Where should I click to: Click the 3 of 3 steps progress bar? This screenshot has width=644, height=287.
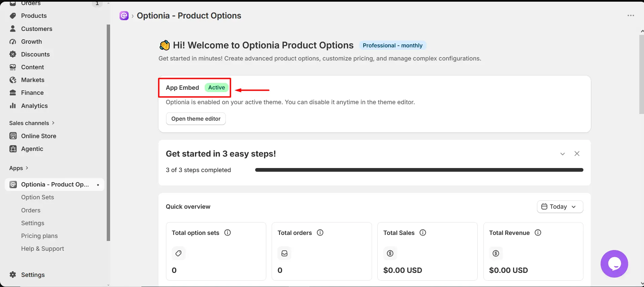tap(419, 170)
